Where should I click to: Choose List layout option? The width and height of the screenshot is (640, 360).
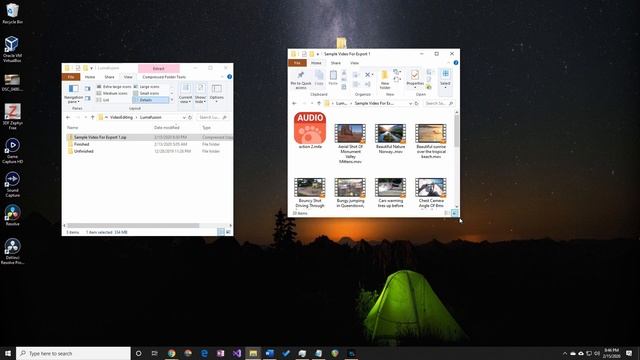click(x=103, y=100)
